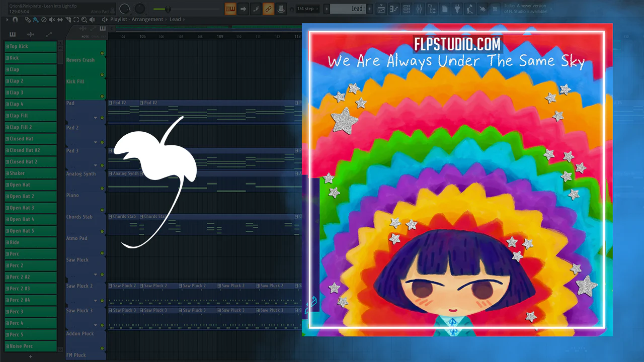Select the delete tool in playlist toolbar
644x362 pixels.
44,20
